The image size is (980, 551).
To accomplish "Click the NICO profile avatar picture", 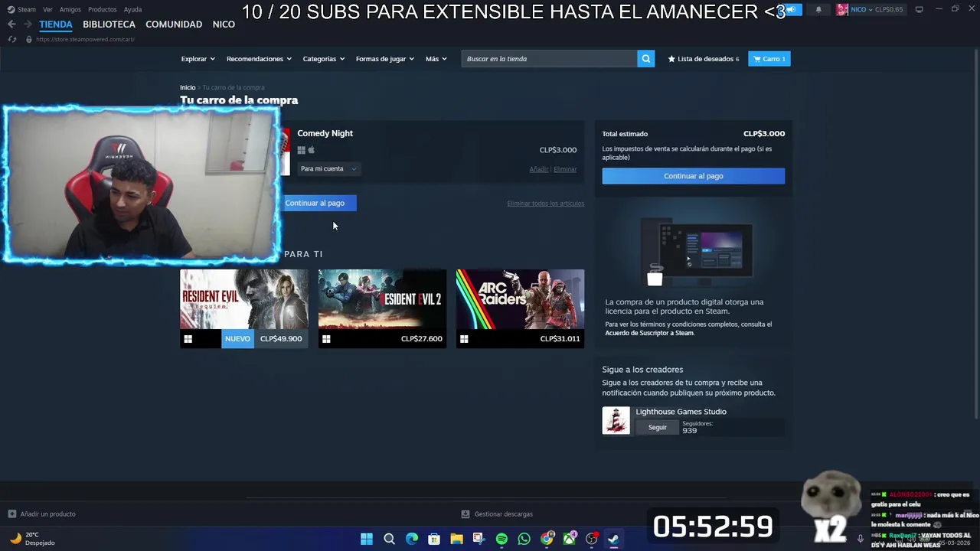I will tap(842, 9).
